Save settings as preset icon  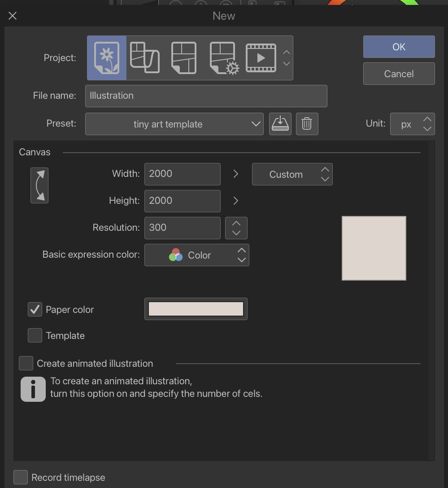click(280, 124)
